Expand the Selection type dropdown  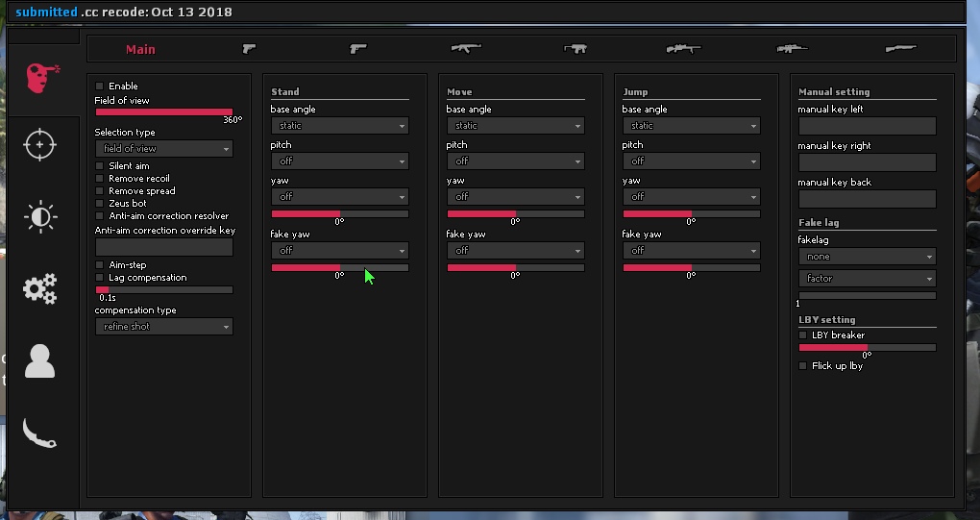pos(163,149)
